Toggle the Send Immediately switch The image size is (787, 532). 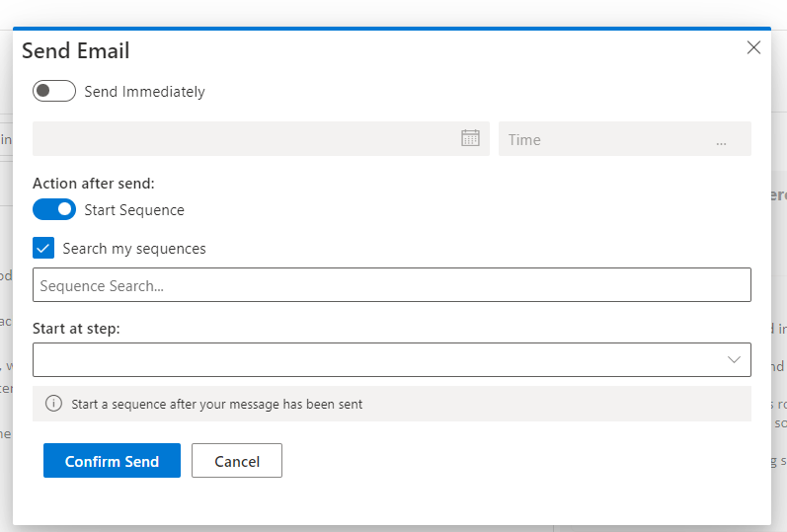tap(54, 91)
